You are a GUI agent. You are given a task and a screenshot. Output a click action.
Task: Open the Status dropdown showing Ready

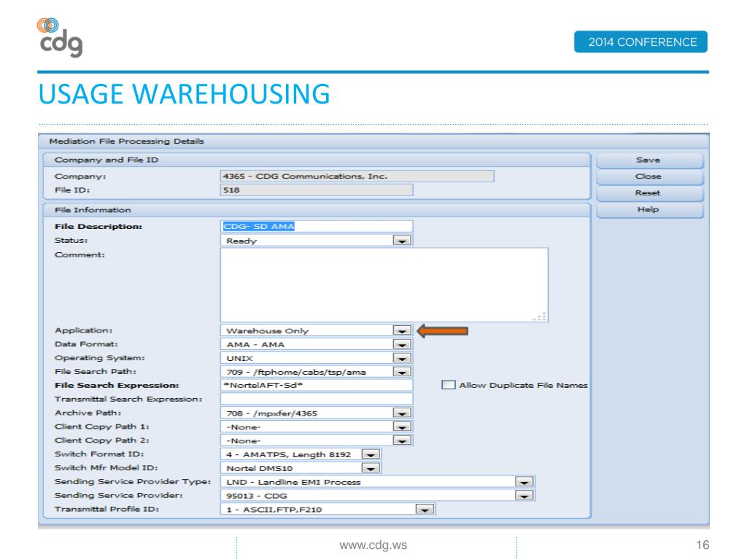(402, 241)
